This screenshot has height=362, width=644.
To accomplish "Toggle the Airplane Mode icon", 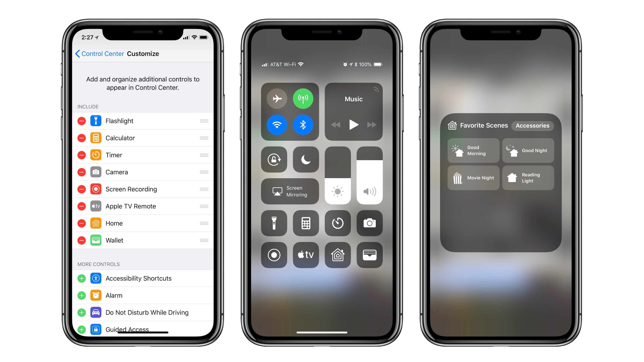I will click(x=275, y=99).
